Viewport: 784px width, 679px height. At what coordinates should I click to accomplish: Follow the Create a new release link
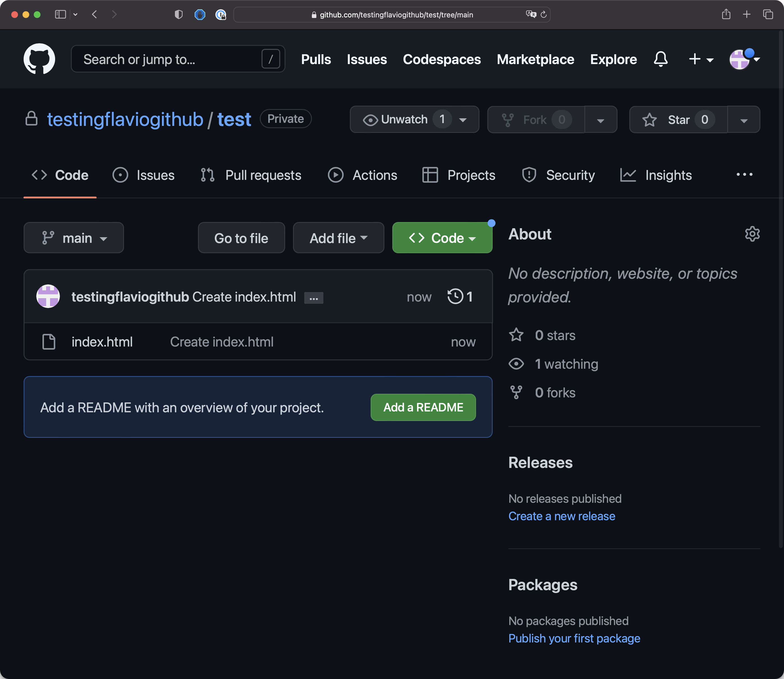coord(562,516)
